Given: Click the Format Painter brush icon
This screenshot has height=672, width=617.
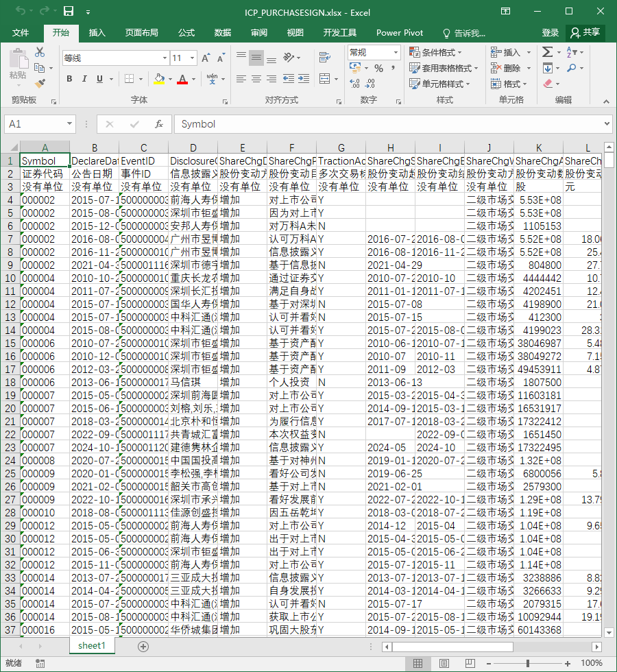Looking at the screenshot, I should coord(40,83).
